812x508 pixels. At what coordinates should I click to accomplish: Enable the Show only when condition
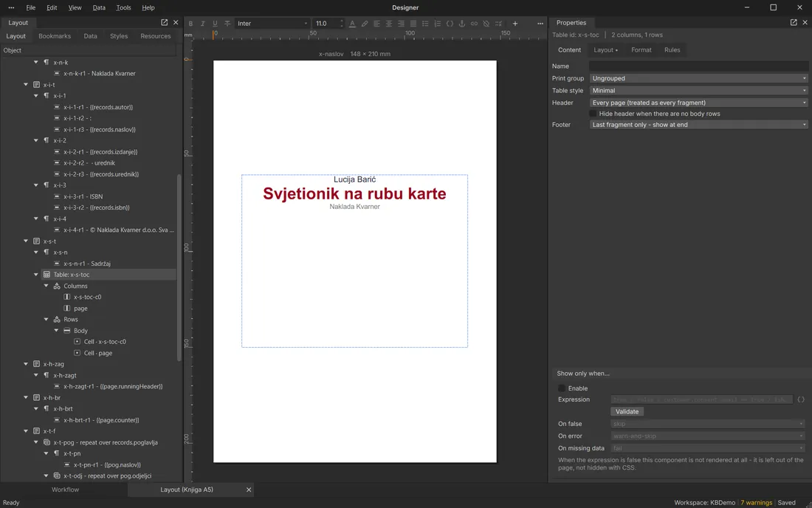[562, 388]
